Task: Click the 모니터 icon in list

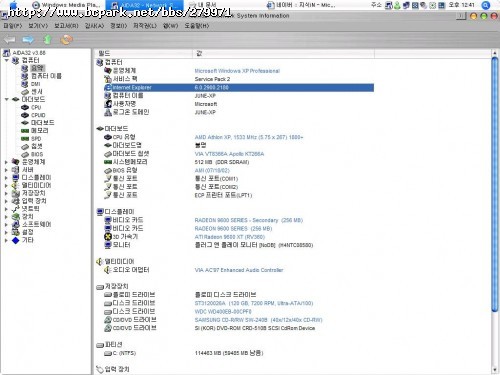Action: (x=108, y=245)
